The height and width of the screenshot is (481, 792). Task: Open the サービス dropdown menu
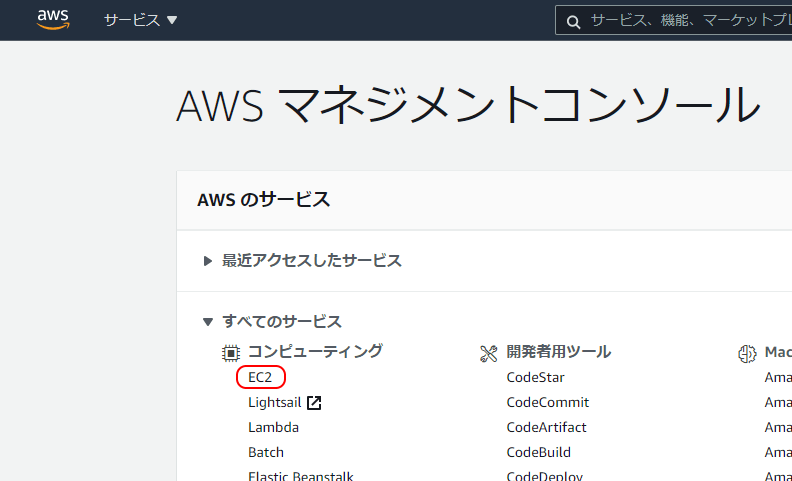coord(140,20)
